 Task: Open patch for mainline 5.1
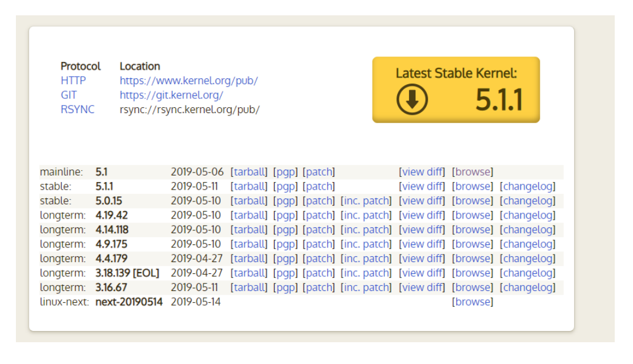[319, 172]
